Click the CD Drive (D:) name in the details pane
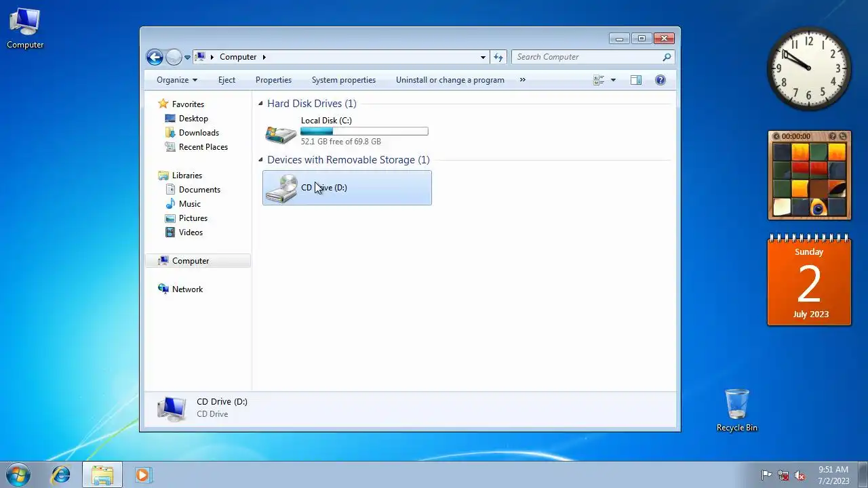 click(222, 402)
